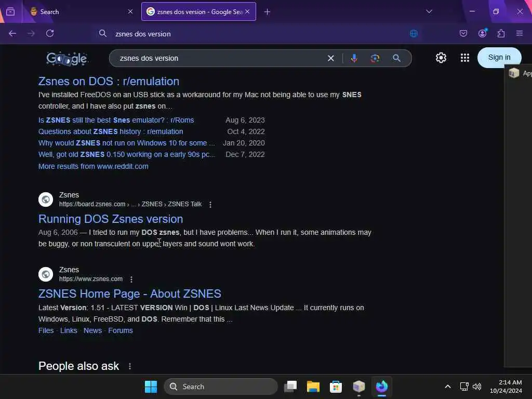Open result options for www.zsnes.com
This screenshot has width=532, height=399.
pos(131,279)
